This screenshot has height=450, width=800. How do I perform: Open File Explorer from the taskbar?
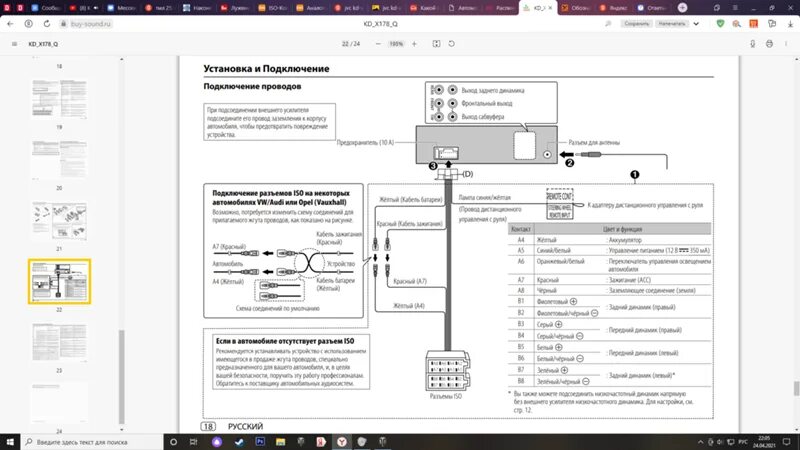click(x=281, y=442)
